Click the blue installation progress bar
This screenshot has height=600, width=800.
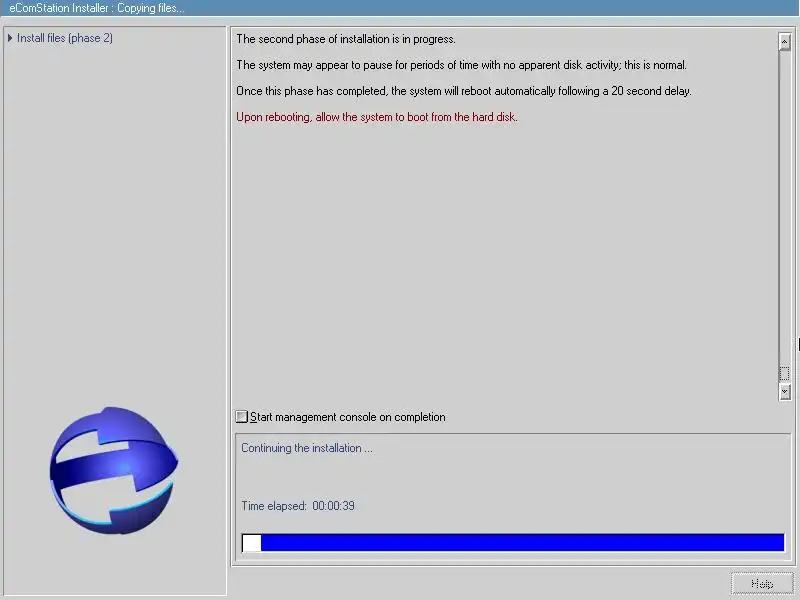pyautogui.click(x=513, y=542)
